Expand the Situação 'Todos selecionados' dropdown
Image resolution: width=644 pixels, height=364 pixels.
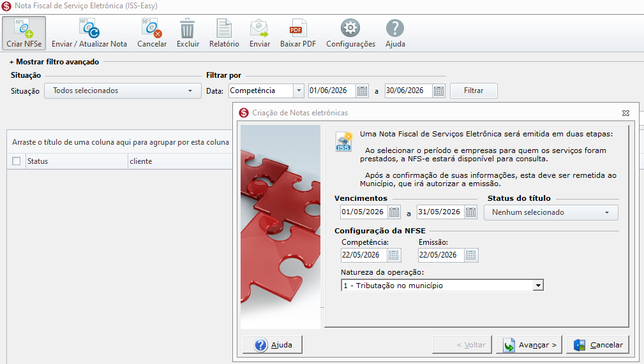tap(123, 91)
